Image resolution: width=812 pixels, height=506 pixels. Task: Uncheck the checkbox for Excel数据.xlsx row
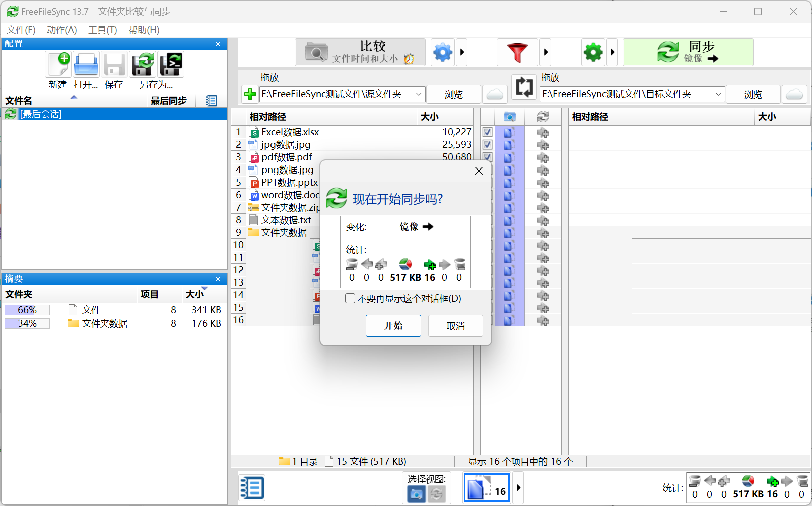pos(487,132)
